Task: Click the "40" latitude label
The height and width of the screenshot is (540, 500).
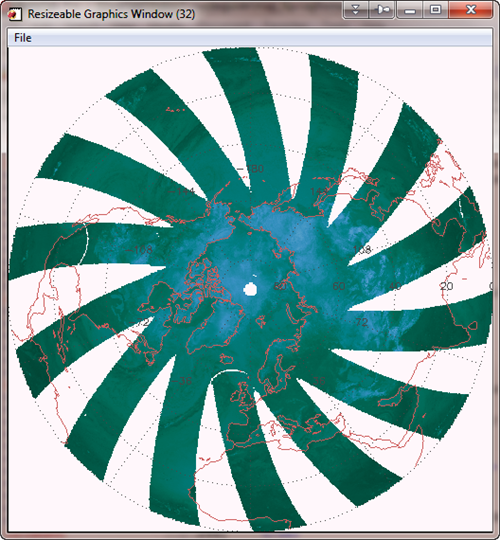Action: coord(395,286)
